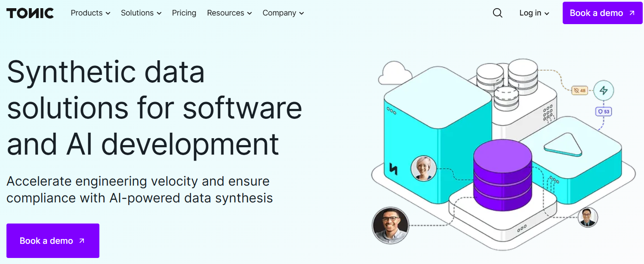Click the Tonic logo in the header
644x264 pixels.
pos(30,13)
